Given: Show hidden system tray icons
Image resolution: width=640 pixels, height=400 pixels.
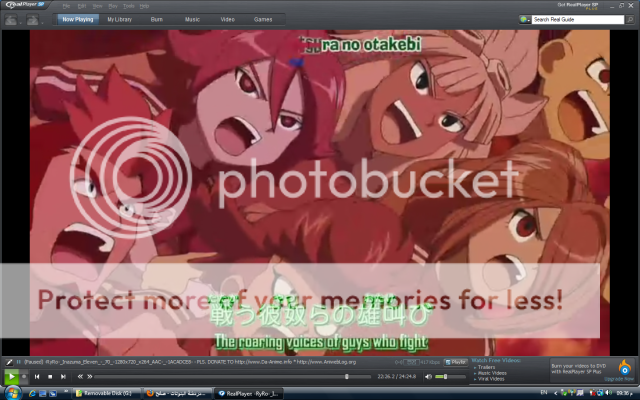Looking at the screenshot, I should pyautogui.click(x=556, y=393).
